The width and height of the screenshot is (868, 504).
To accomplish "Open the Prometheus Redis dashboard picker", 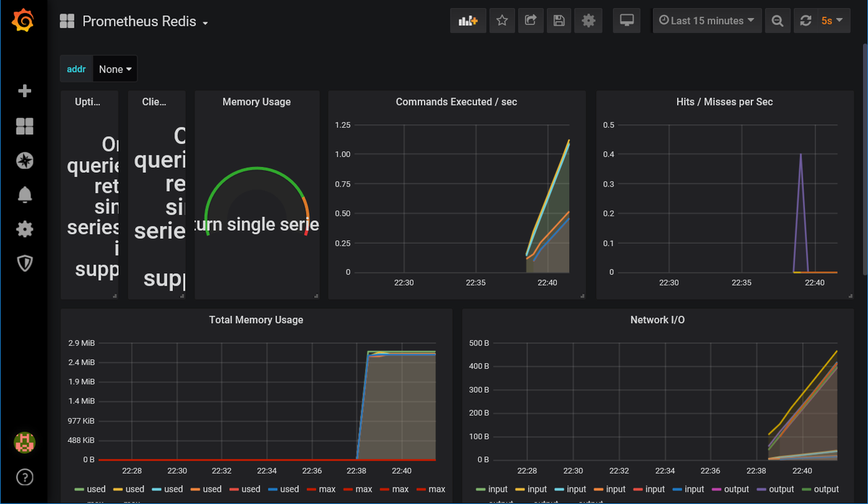I will pyautogui.click(x=145, y=22).
